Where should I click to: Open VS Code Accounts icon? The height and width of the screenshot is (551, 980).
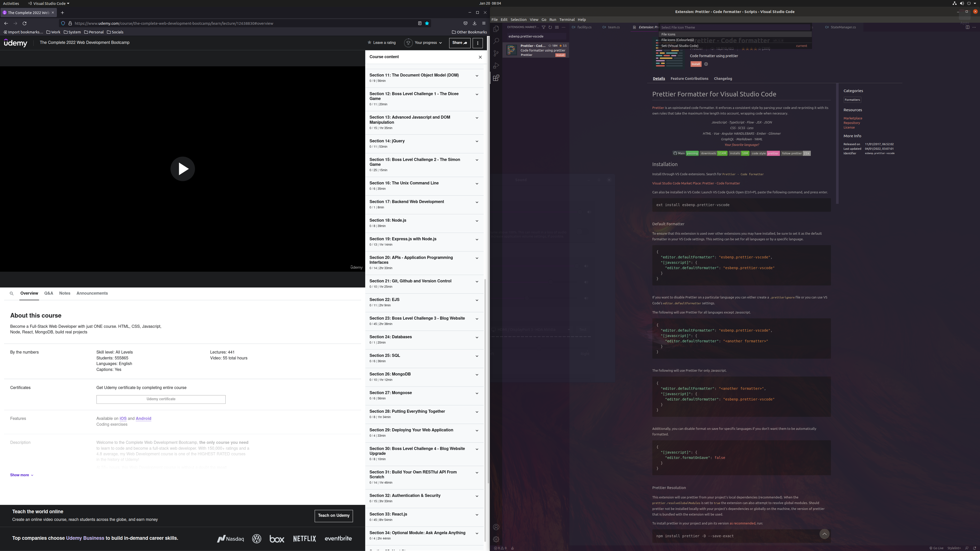(496, 527)
